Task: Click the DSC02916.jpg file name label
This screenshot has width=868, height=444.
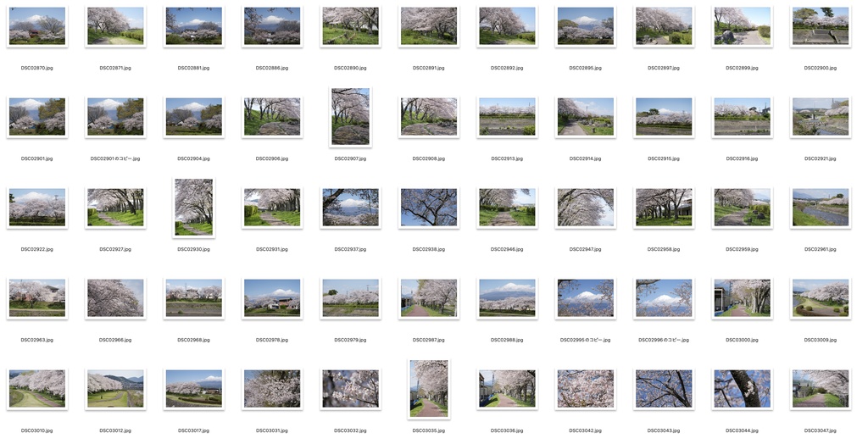Action: coord(742,159)
